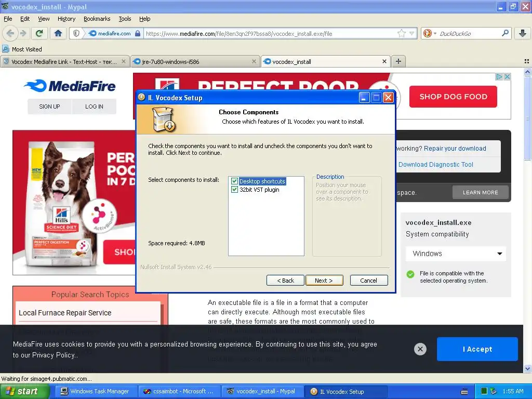Click the IL Vocodex Setup title icon

141,97
